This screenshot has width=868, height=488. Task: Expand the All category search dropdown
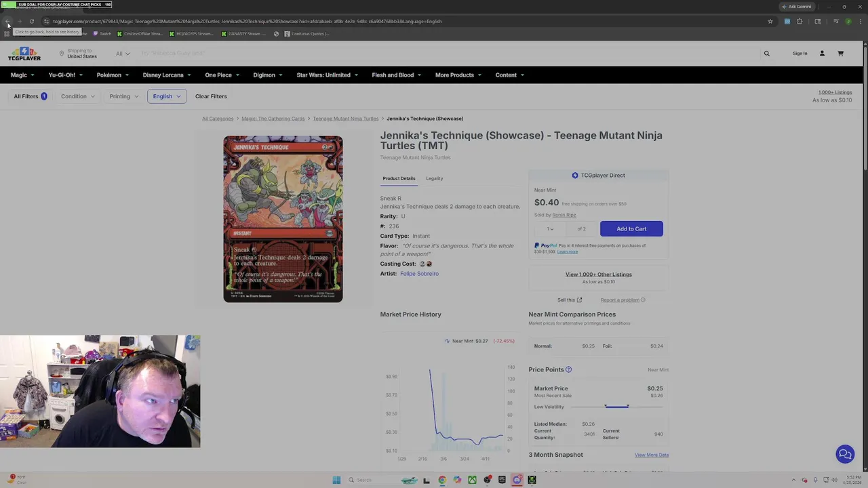click(123, 54)
